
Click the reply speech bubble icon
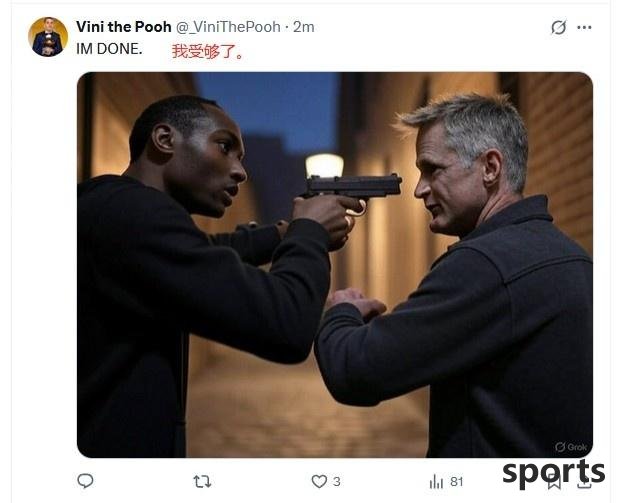(x=85, y=481)
